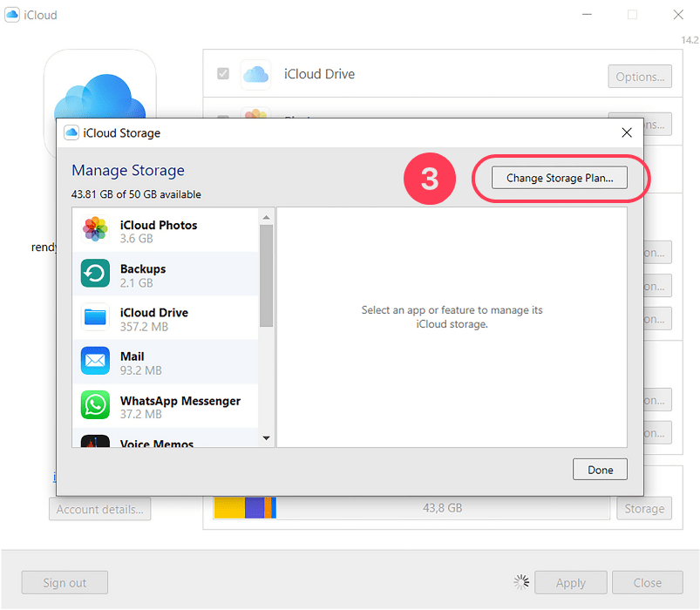
Task: Select the iCloud Photos icon in storage list
Action: pos(94,229)
